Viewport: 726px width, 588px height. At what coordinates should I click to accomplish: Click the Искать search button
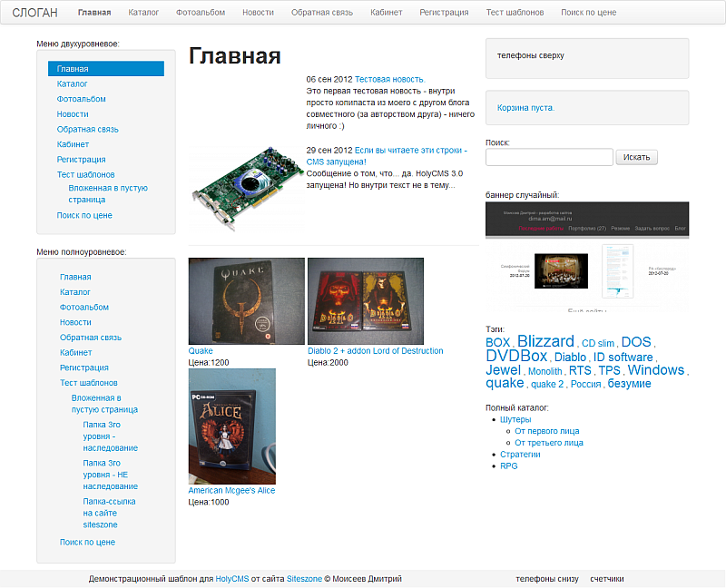click(x=637, y=157)
